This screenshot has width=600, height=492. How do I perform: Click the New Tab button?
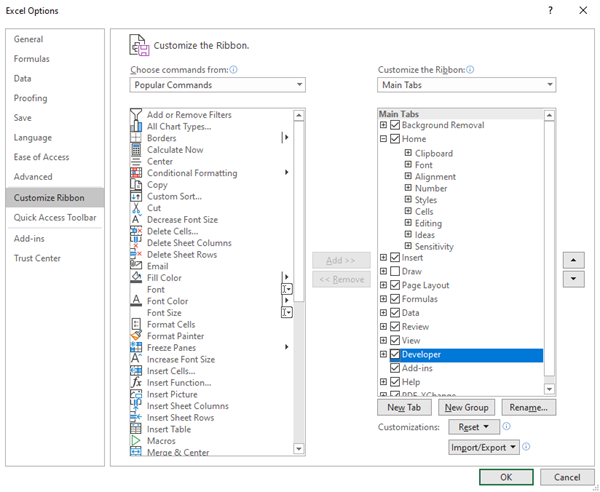[x=404, y=407]
